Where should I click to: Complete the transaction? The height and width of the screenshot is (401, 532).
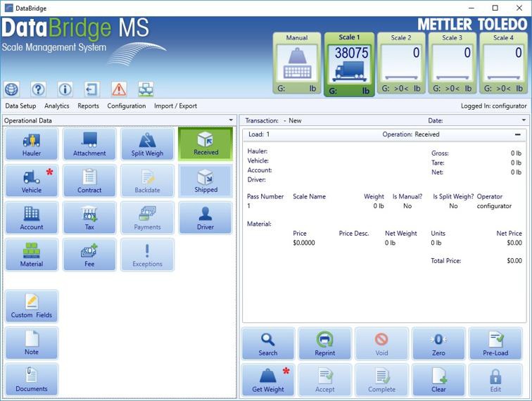tap(381, 380)
